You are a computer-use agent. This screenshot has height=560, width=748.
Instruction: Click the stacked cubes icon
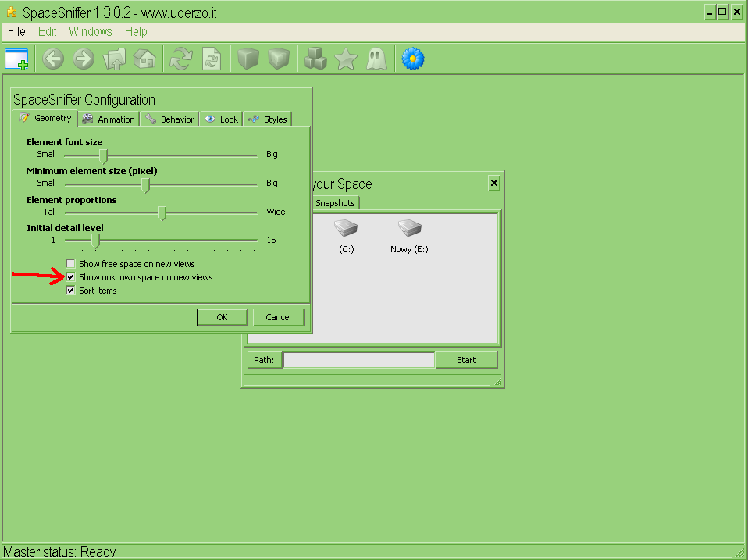coord(315,59)
